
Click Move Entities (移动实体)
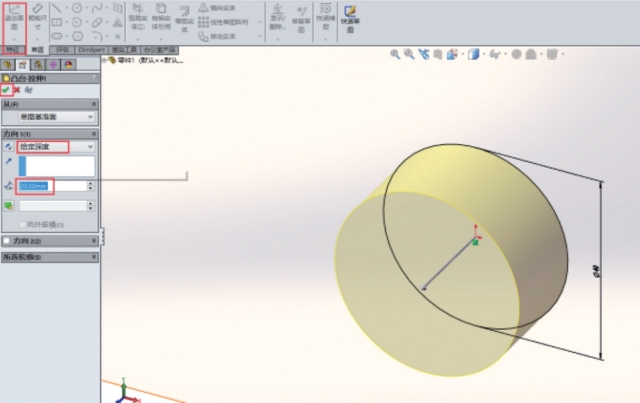217,36
